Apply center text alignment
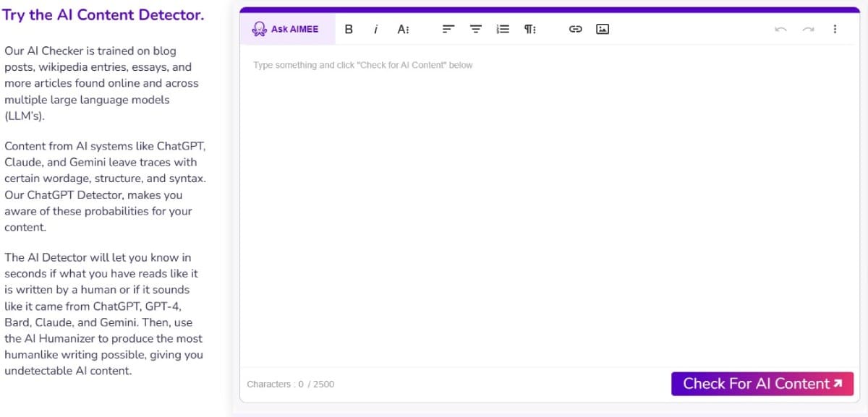 pyautogui.click(x=476, y=30)
